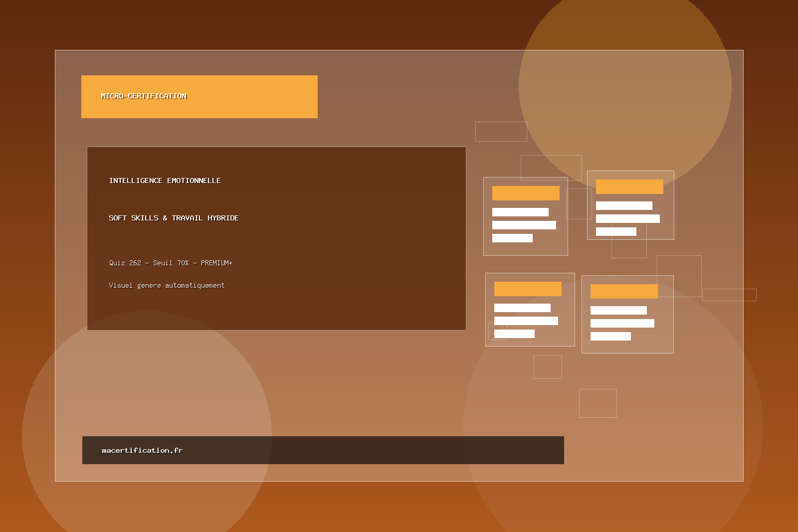The height and width of the screenshot is (532, 798).
Task: Click the Quiz 262 Seuil 70% PREMIUM+ line
Action: (171, 263)
